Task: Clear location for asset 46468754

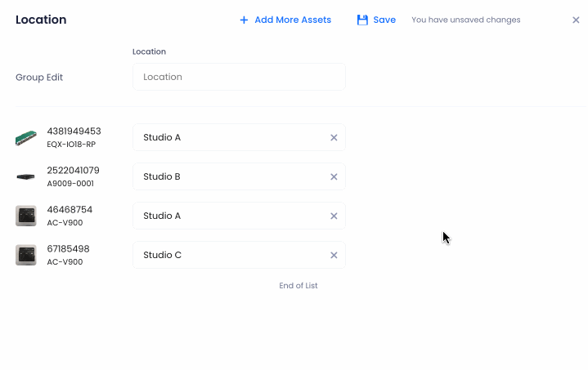Action: [334, 216]
